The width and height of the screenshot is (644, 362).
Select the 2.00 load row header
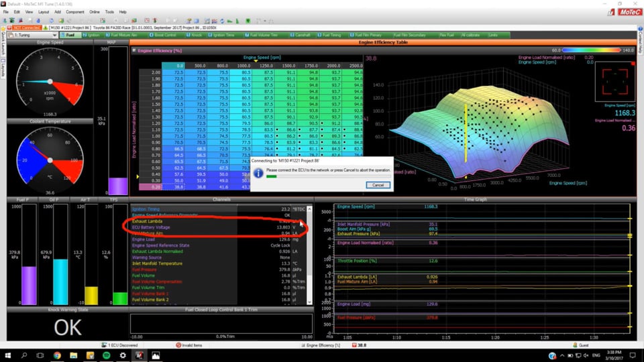click(x=150, y=72)
